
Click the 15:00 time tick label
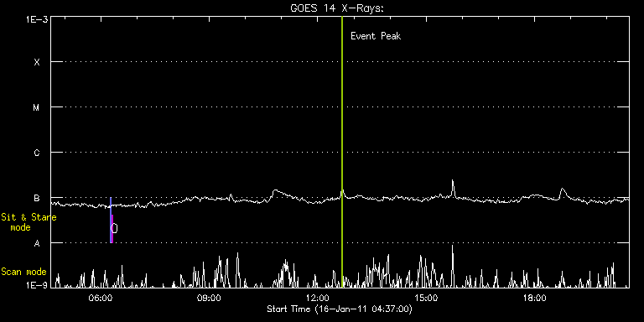pyautogui.click(x=426, y=298)
